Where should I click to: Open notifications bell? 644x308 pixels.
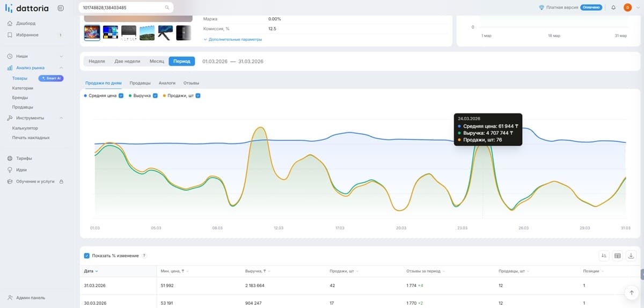click(x=613, y=8)
